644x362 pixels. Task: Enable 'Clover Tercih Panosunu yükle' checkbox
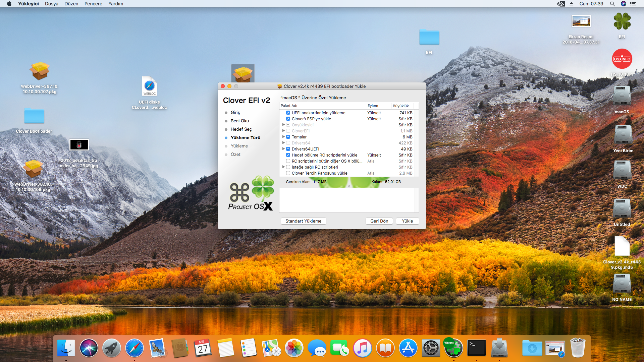coord(288,173)
